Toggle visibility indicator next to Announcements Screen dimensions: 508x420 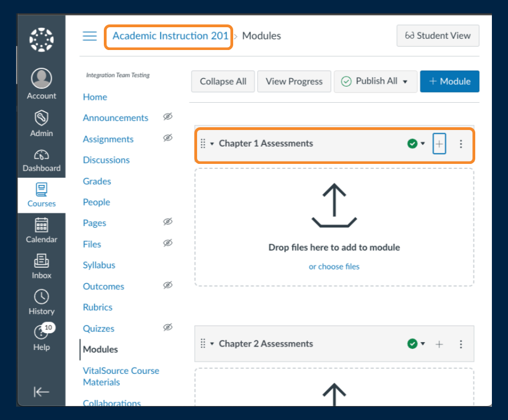tap(168, 117)
